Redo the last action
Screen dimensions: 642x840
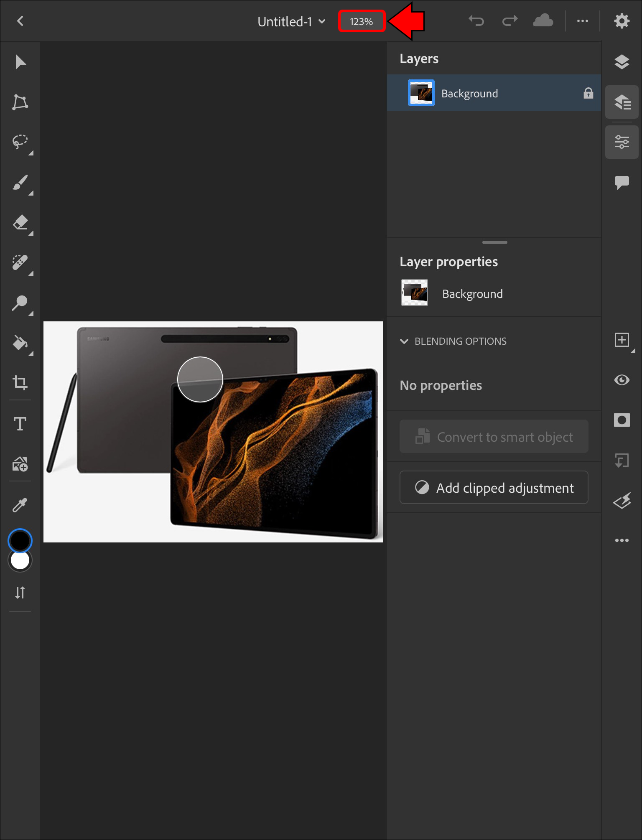pos(510,21)
